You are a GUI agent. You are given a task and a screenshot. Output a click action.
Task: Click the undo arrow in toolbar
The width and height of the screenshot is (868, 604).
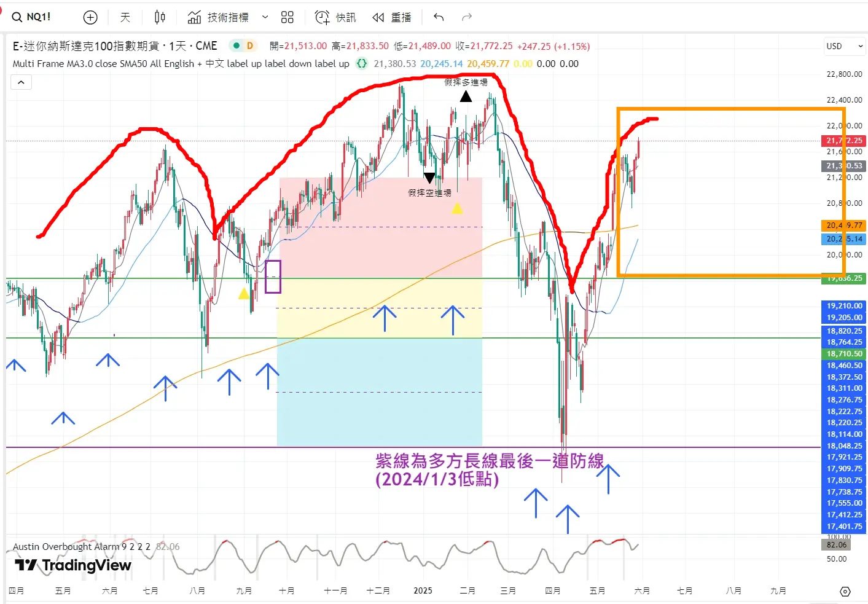tap(439, 17)
